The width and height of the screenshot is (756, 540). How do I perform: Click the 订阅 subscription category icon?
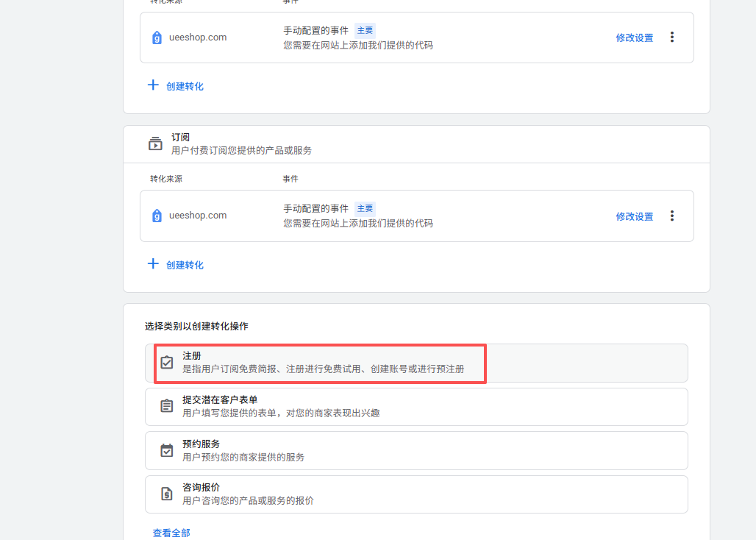(155, 143)
